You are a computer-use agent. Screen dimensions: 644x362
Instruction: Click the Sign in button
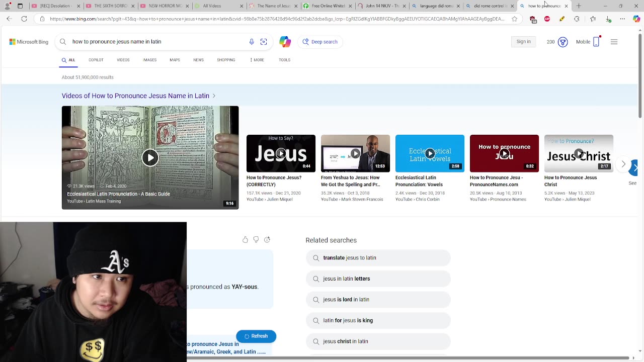pyautogui.click(x=523, y=42)
